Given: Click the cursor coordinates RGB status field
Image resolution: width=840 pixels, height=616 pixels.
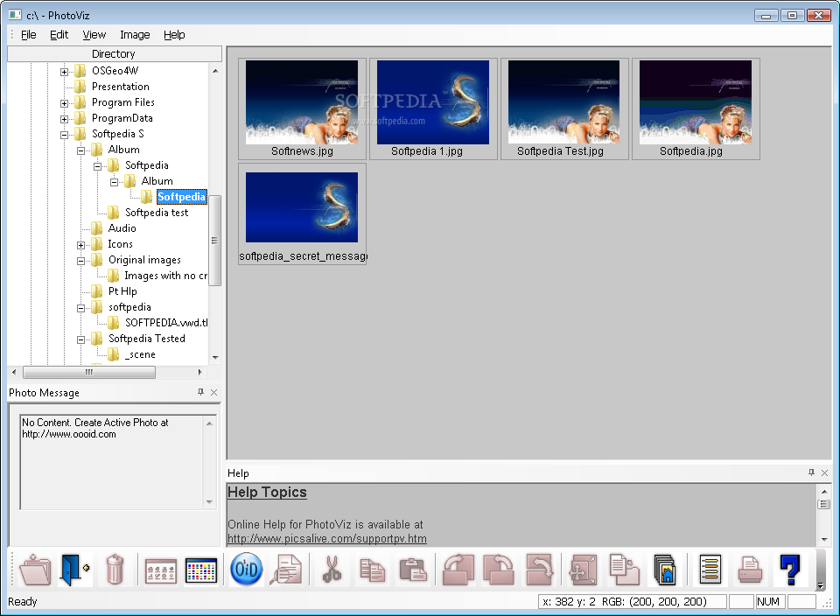Looking at the screenshot, I should [x=632, y=601].
